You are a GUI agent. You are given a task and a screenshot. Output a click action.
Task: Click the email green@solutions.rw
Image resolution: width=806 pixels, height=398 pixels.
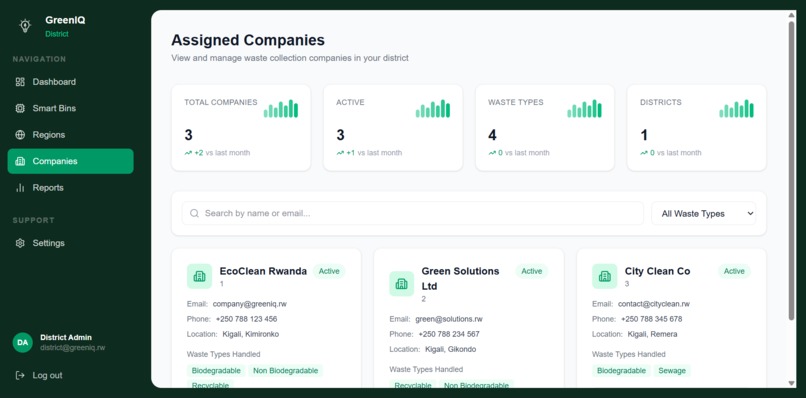click(x=449, y=319)
